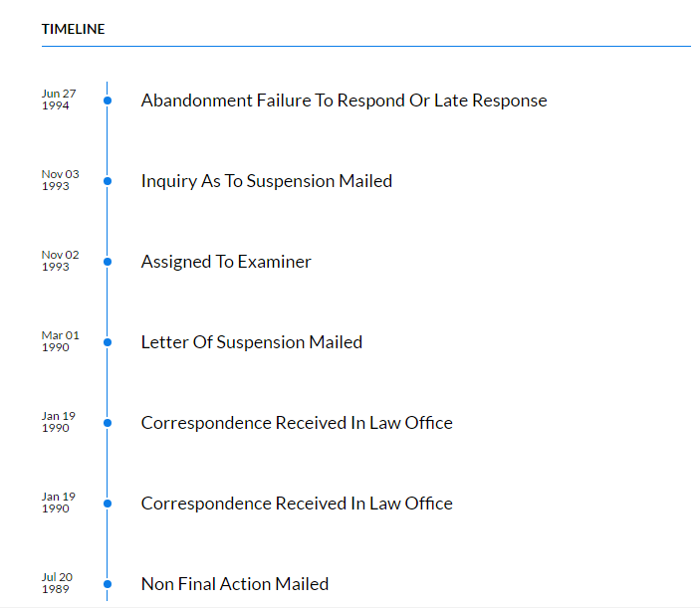Open 'Abandonment Failure To Respond Or Late Response' entry
This screenshot has height=608, width=700.
tap(344, 101)
